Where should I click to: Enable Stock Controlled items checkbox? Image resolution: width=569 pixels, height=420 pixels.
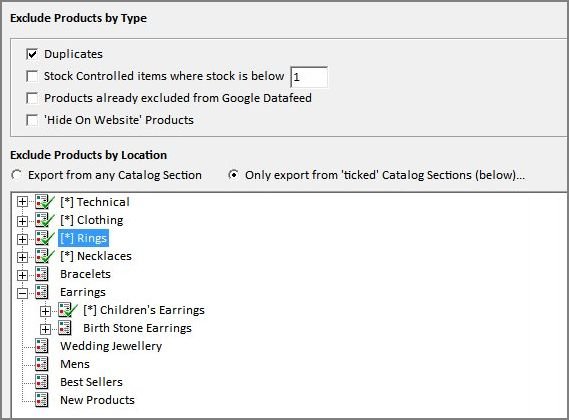coord(32,76)
